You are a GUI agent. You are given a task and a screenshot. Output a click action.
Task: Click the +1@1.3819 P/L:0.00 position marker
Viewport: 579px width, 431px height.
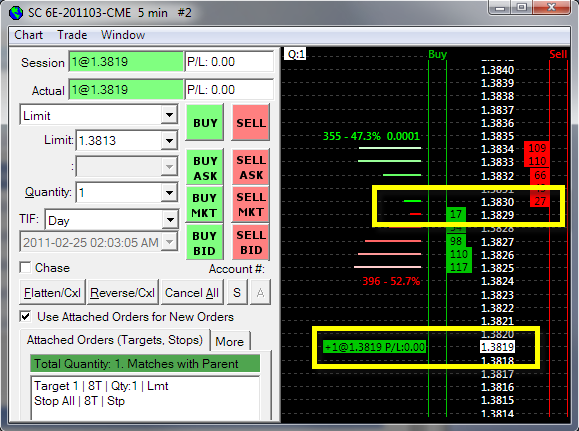[374, 347]
